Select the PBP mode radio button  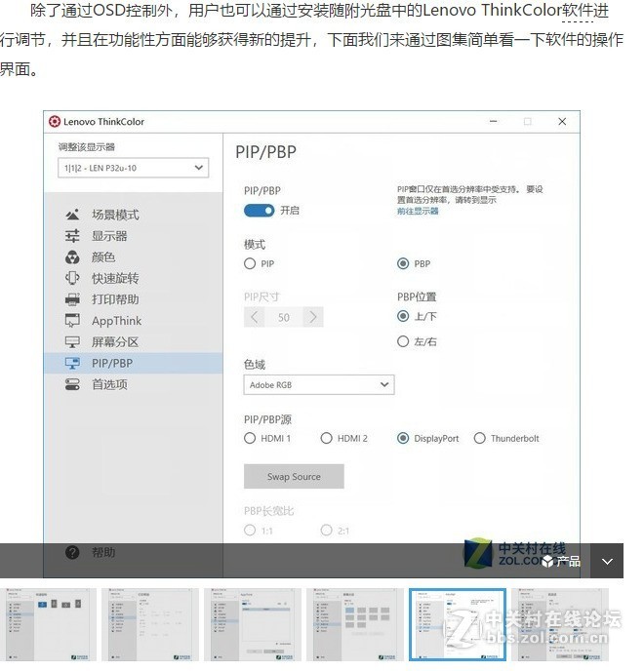(403, 263)
